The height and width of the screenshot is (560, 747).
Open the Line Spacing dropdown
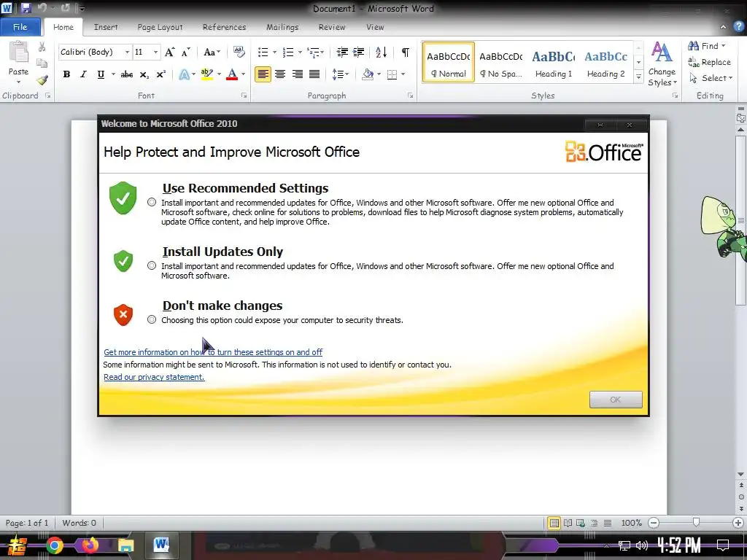click(341, 74)
